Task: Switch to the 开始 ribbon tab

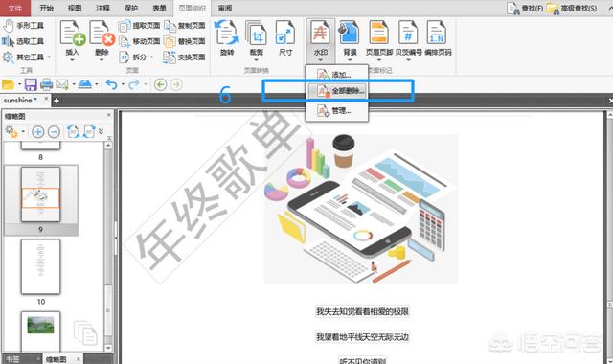Action: [46, 8]
